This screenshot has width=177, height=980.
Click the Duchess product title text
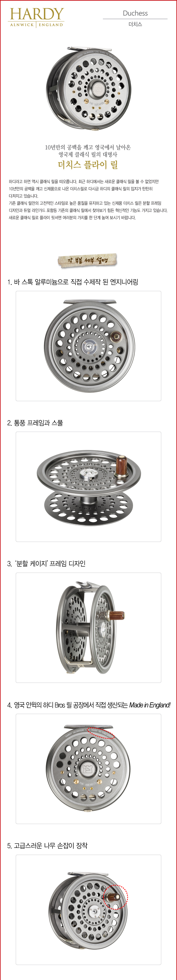tap(135, 13)
